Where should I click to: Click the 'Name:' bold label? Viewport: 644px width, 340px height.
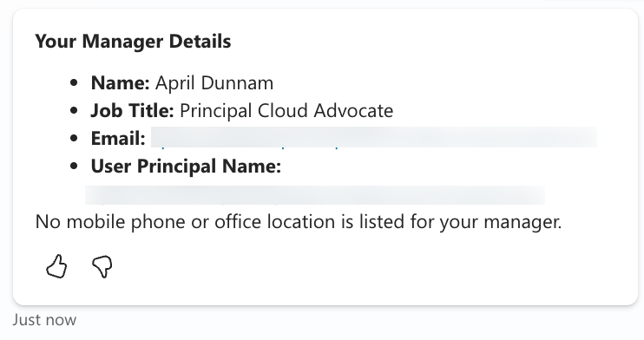121,83
